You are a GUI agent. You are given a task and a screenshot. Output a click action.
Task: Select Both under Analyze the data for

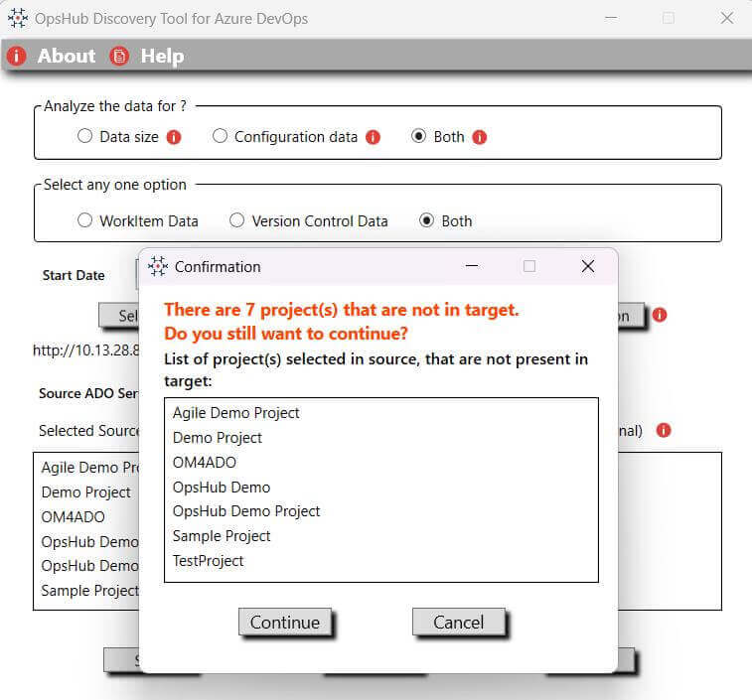pos(418,136)
